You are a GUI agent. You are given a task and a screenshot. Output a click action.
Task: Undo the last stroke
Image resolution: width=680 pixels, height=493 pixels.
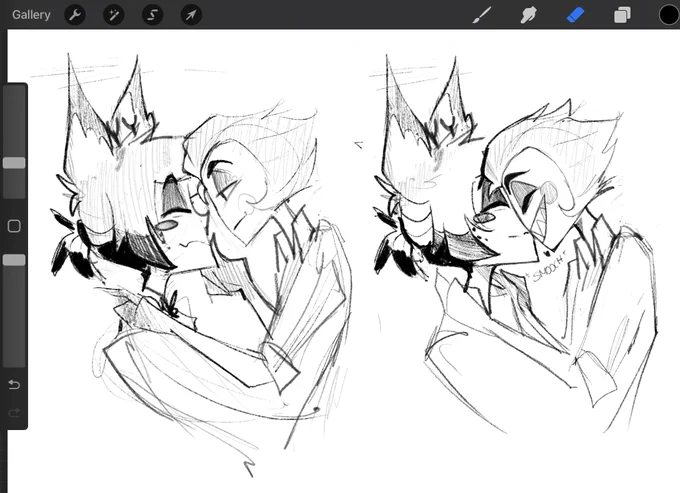pyautogui.click(x=14, y=385)
